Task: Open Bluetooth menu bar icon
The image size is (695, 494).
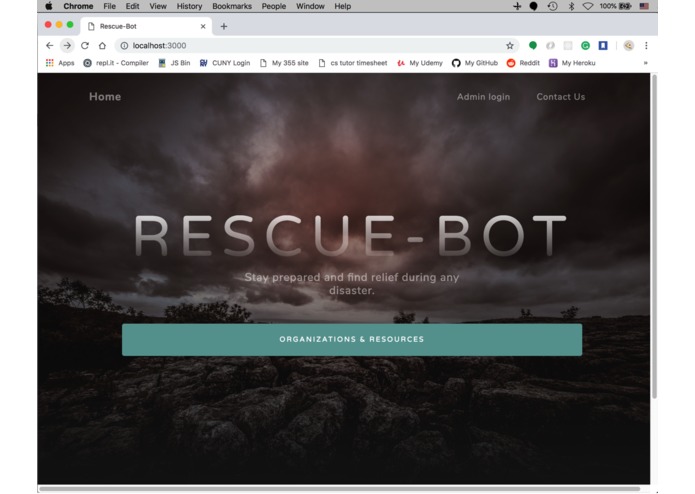Action: 571,6
